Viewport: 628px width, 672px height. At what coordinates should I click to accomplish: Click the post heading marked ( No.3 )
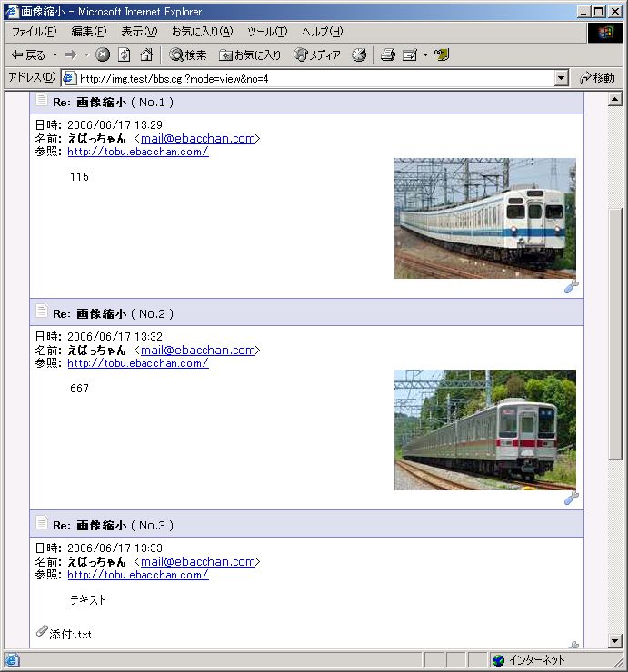[x=114, y=526]
